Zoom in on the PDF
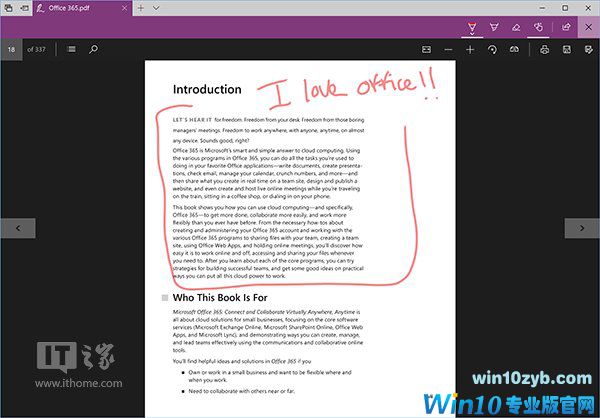This screenshot has width=600, height=418. (x=470, y=49)
